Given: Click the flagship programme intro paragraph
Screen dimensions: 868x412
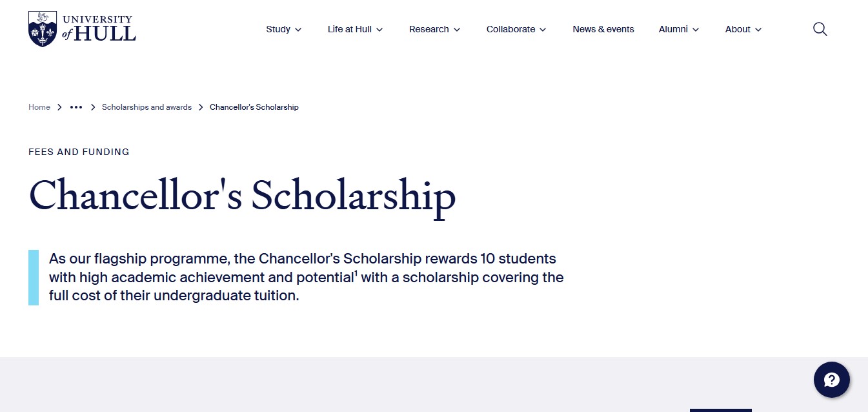Looking at the screenshot, I should (x=303, y=278).
